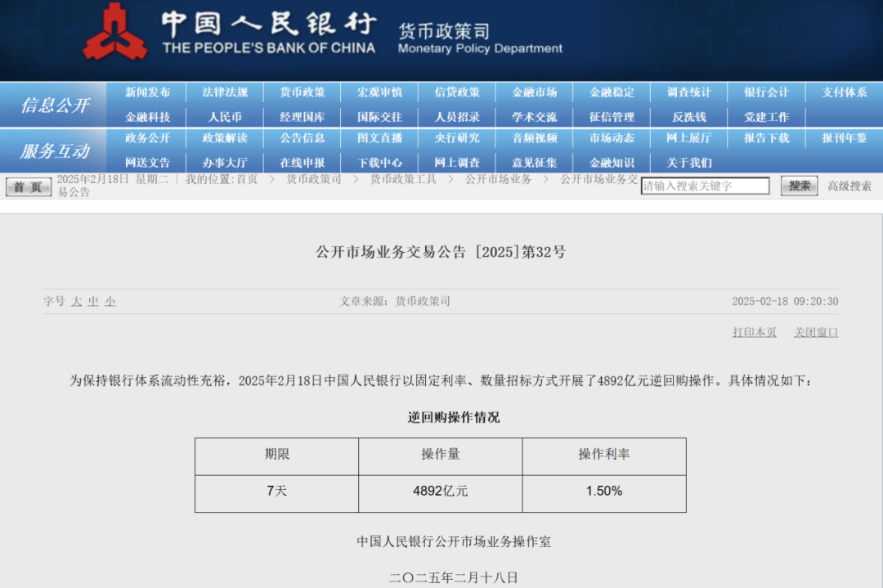Image resolution: width=883 pixels, height=588 pixels.
Task: Click the 搜索 search button
Action: (x=799, y=186)
